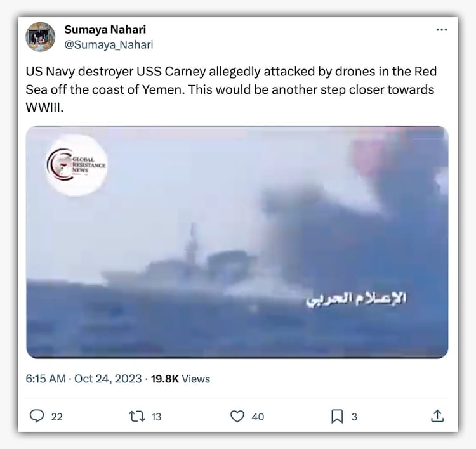Click the reply speech bubble icon
476x449 pixels.
(37, 416)
